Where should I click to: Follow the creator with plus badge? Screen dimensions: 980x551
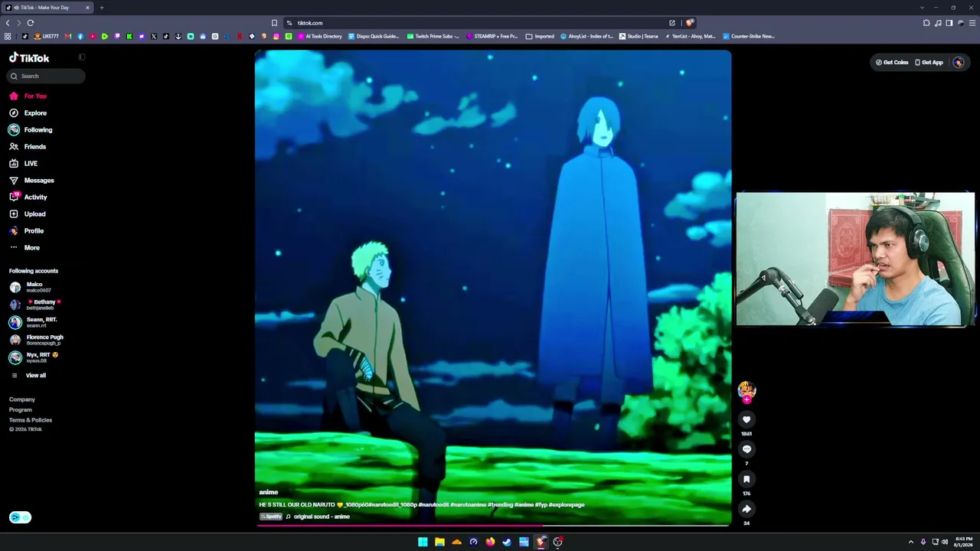pyautogui.click(x=746, y=399)
